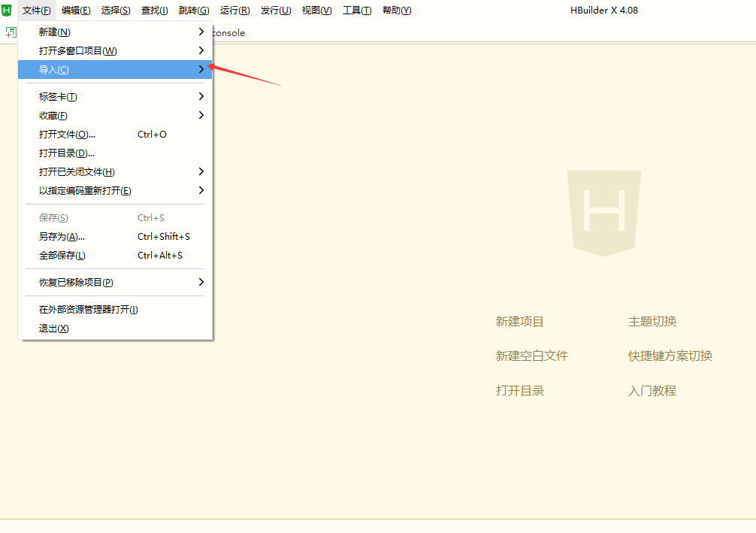Expand 打开已关闭文件(H) submenu
This screenshot has height=533, width=756.
115,171
